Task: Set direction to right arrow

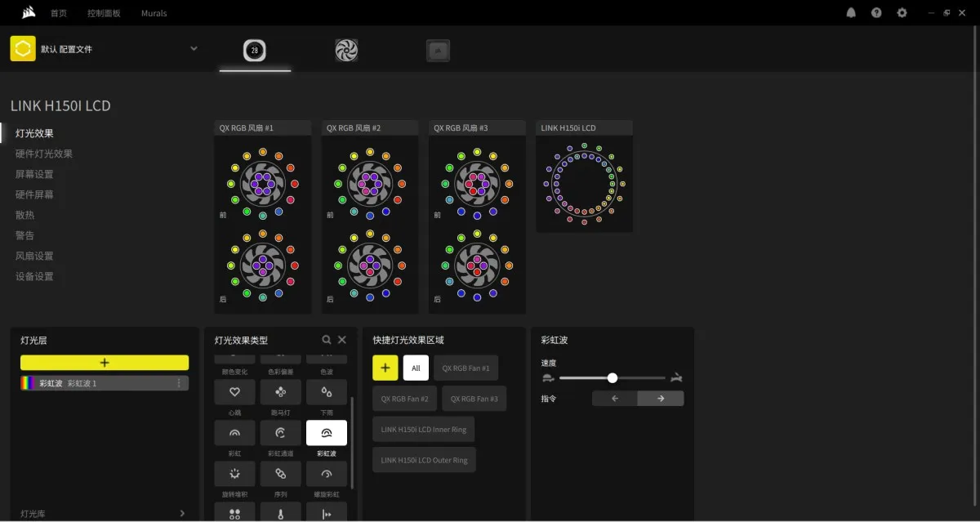Action: point(661,399)
